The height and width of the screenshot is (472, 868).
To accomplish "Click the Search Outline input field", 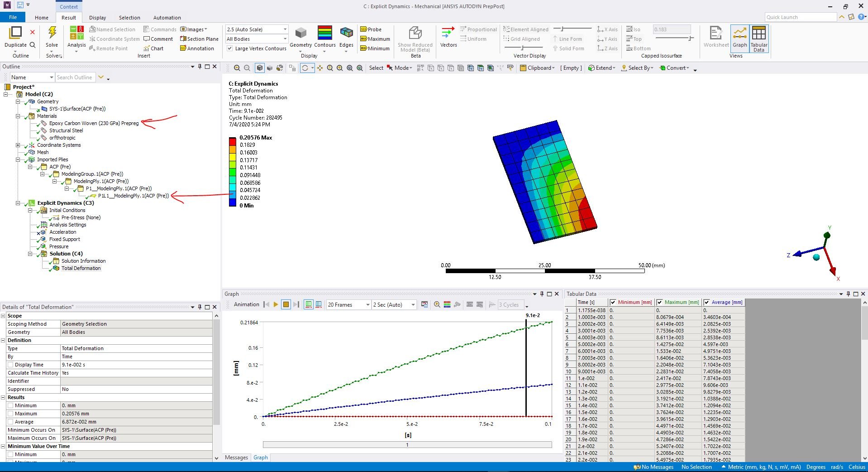I will [x=75, y=77].
